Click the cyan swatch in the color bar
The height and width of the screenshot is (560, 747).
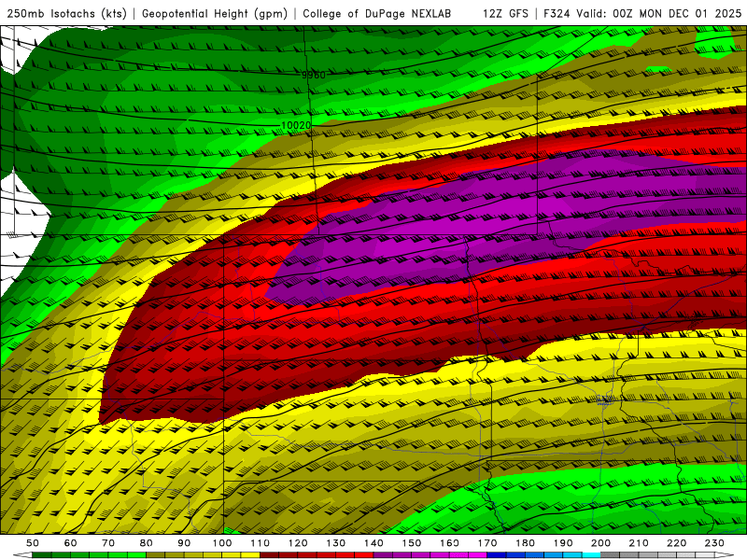[x=591, y=555]
